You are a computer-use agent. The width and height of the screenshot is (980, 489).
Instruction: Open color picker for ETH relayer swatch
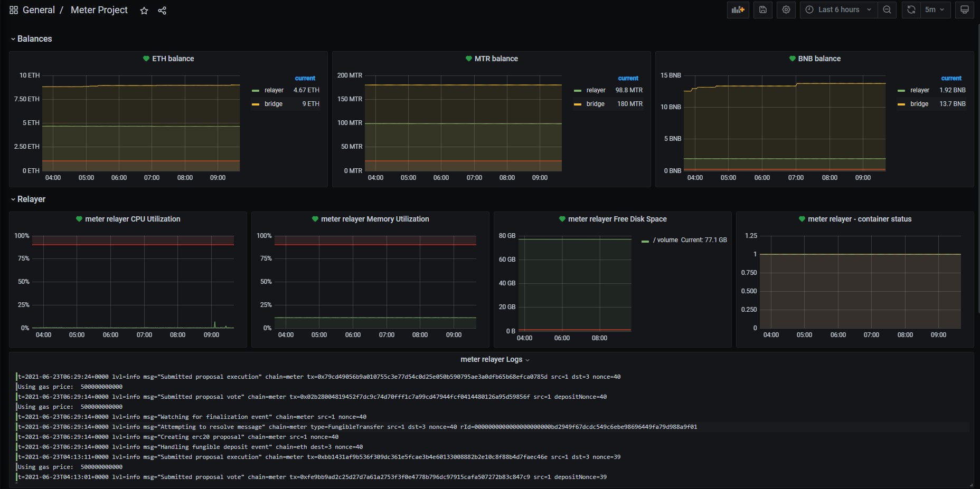coord(256,91)
